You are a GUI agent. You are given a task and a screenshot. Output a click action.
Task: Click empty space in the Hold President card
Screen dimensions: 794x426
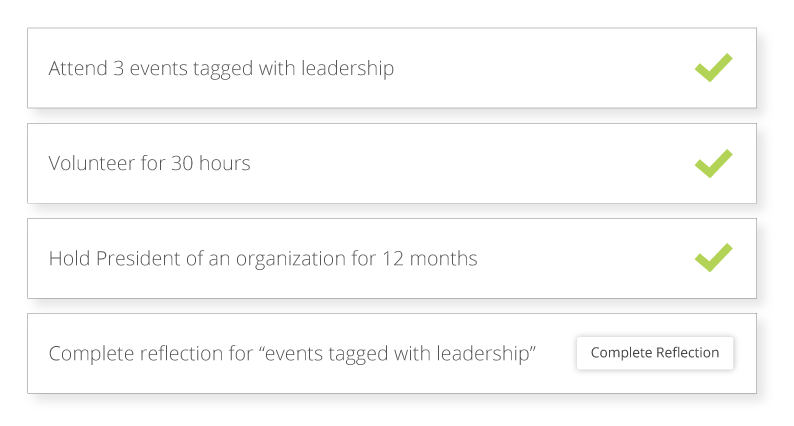point(590,258)
